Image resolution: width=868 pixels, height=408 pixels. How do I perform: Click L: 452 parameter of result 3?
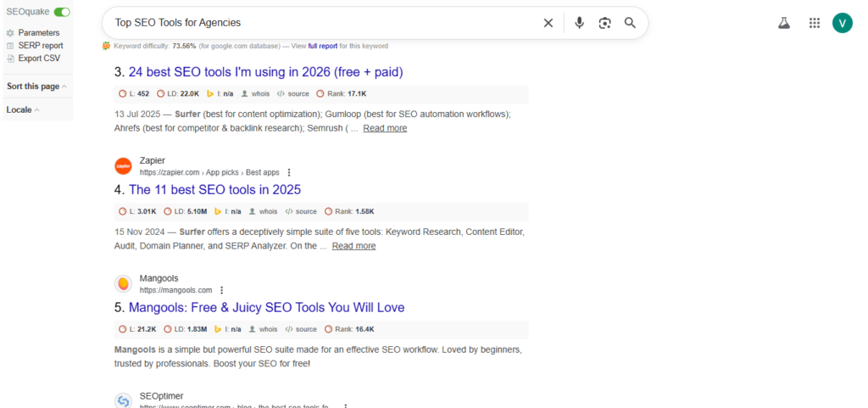(134, 94)
